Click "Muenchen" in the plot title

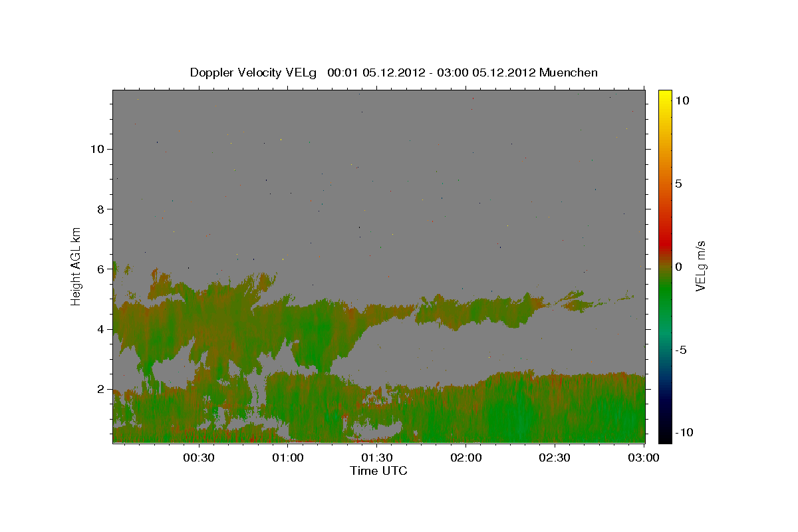569,72
